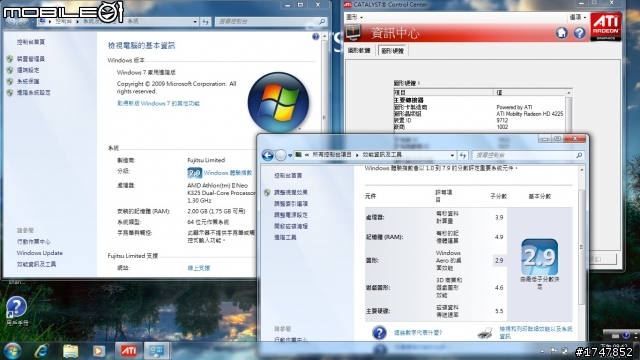
Task: Switch to ATI Catalyst taskbar button
Action: tap(129, 351)
